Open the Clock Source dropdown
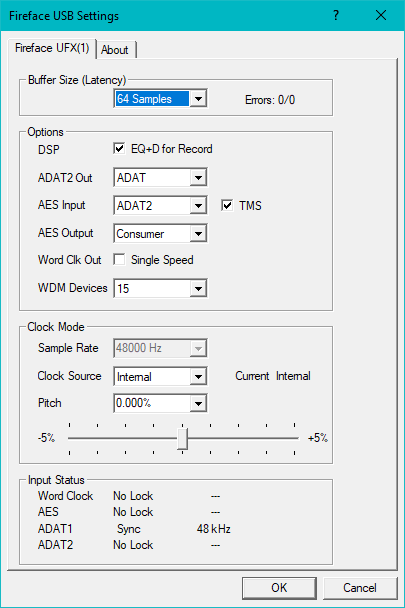Viewport: 405px width, 608px height. (x=198, y=377)
